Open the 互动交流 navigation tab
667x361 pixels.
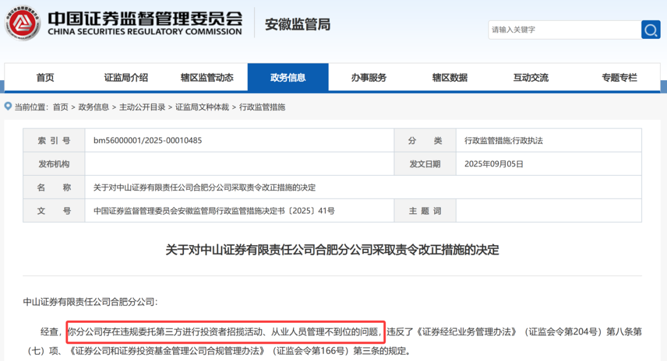530,77
